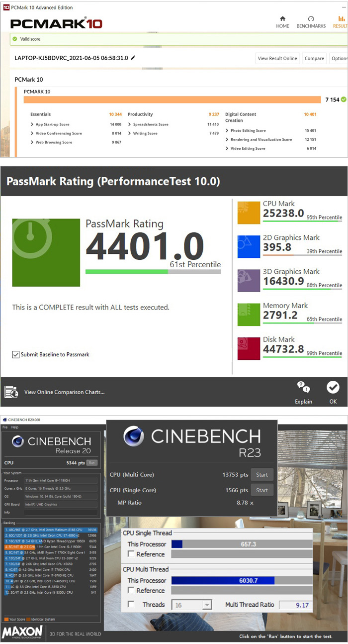Click the green Valid score check icon

tap(14, 39)
